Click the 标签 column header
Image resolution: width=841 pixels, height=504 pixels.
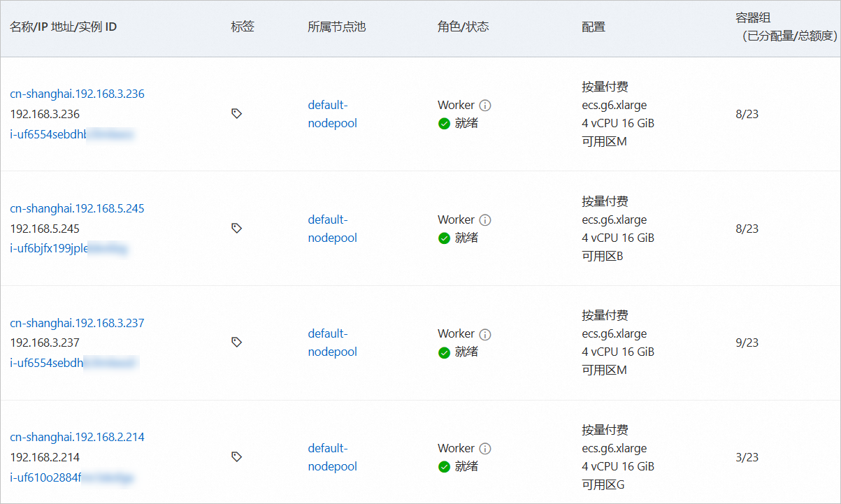pos(243,27)
